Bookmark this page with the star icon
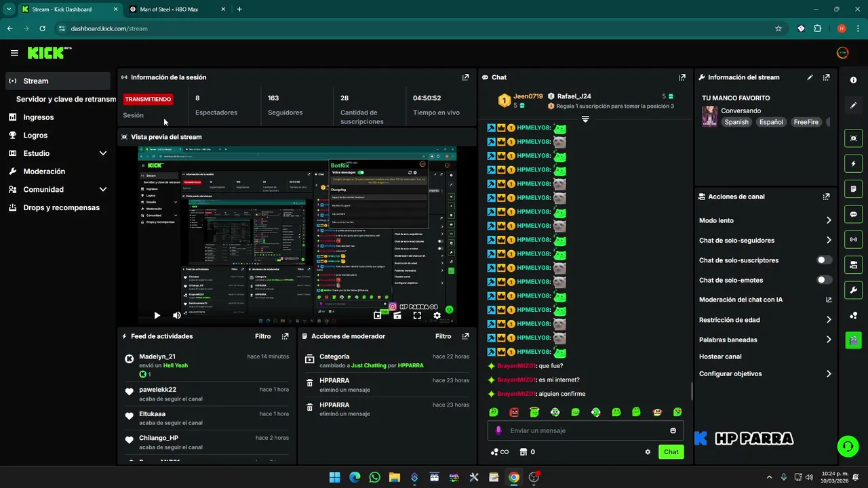Viewport: 868px width, 488px height. [x=778, y=28]
